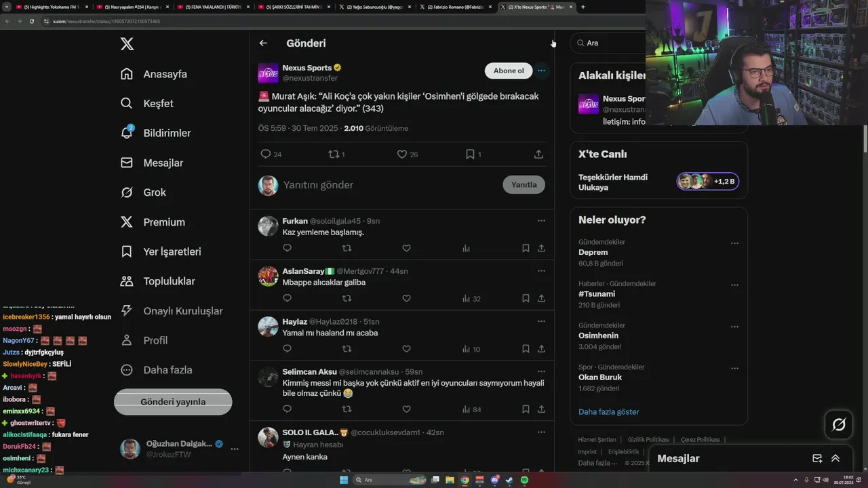
Task: Open more options on Selimcan Aksu's reply
Action: (541, 371)
